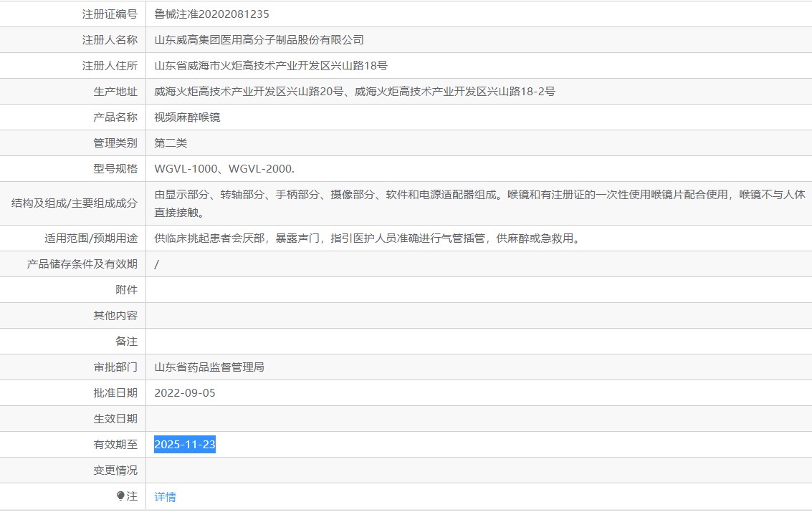This screenshot has height=512, width=812.
Task: Click the 注册人名称 label
Action: point(110,40)
